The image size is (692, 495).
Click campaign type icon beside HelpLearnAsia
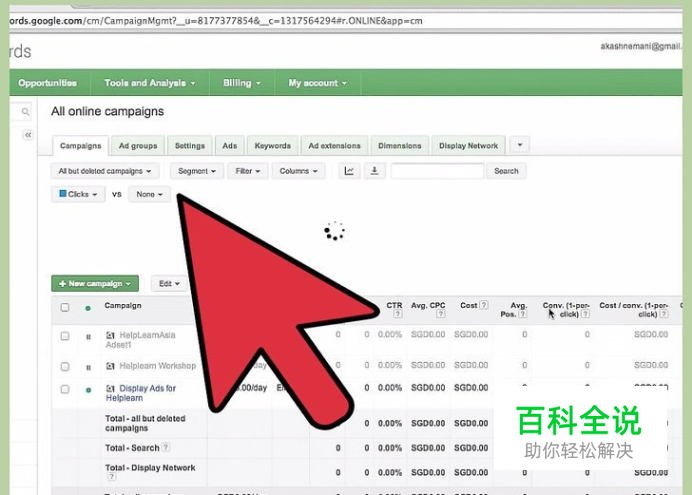[x=110, y=335]
